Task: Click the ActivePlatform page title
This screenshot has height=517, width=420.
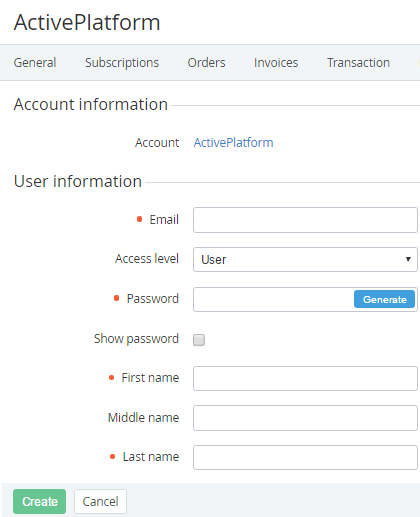Action: [x=87, y=22]
